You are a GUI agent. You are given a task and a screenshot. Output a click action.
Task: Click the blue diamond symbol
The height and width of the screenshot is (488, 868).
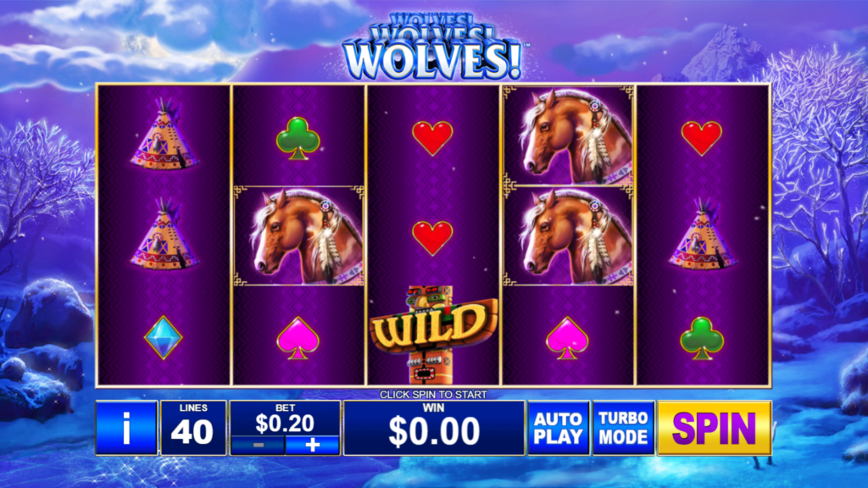coord(164,337)
